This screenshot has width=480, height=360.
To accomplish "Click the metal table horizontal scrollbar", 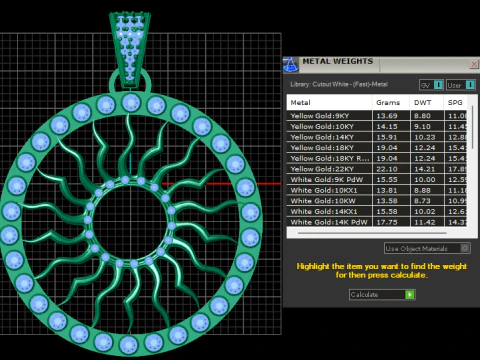I will coord(372,233).
